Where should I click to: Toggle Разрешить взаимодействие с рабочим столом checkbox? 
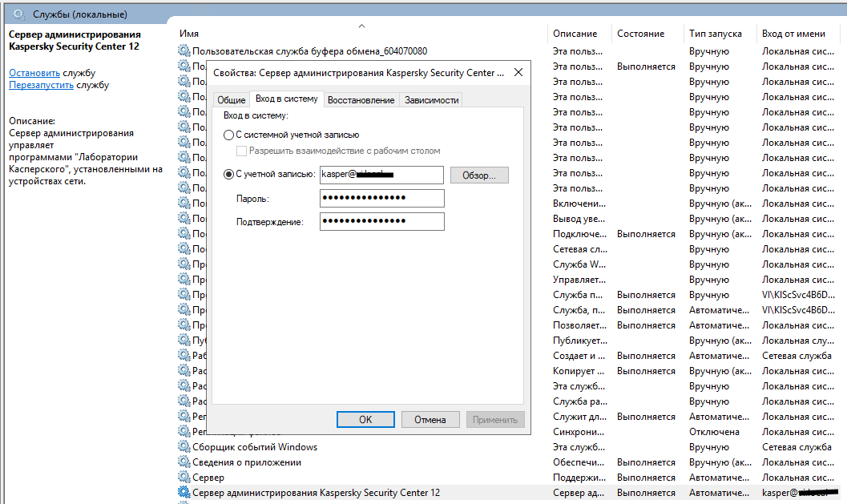click(x=241, y=151)
